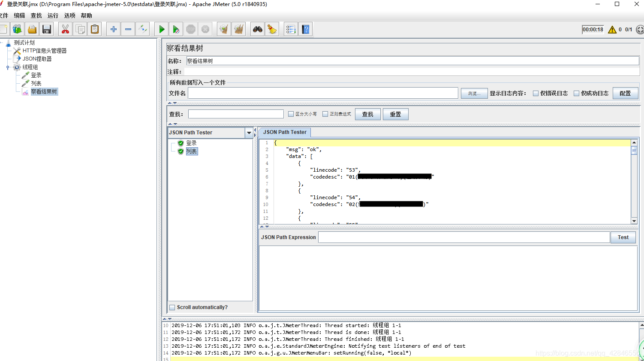Select HTTP信息头管理器 in the tree

pyautogui.click(x=45, y=51)
